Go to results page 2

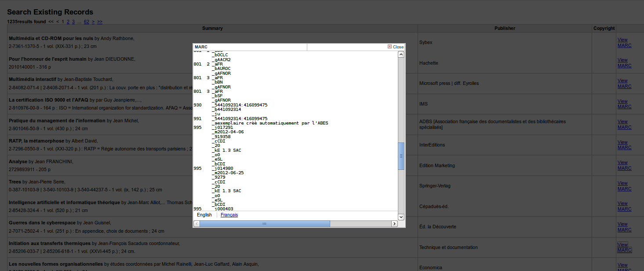pyautogui.click(x=68, y=22)
